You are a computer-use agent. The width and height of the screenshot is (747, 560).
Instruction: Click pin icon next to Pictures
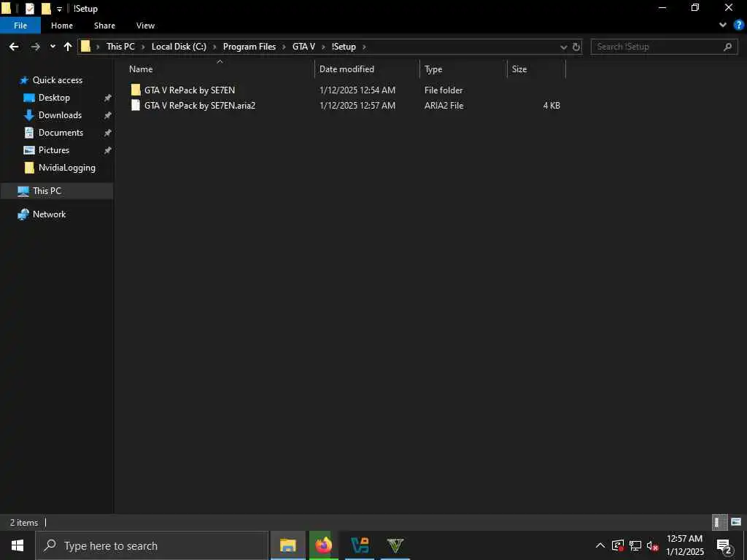tap(108, 150)
